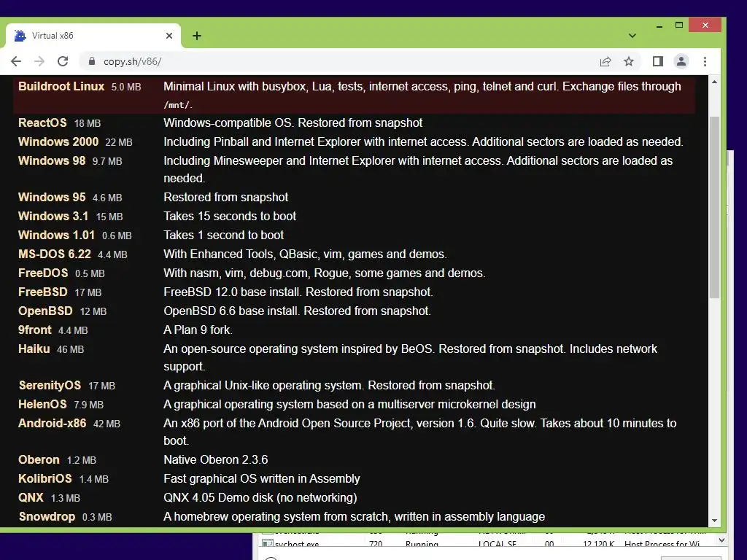Screen dimensions: 747x560
Task: Click the forward navigation arrow
Action: 39,61
